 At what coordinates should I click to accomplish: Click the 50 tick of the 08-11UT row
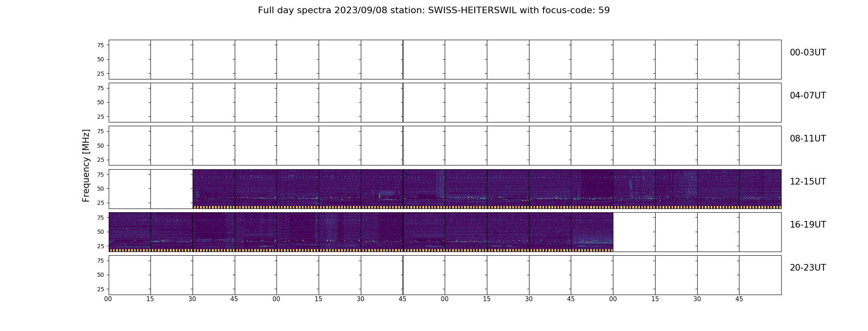pyautogui.click(x=100, y=146)
